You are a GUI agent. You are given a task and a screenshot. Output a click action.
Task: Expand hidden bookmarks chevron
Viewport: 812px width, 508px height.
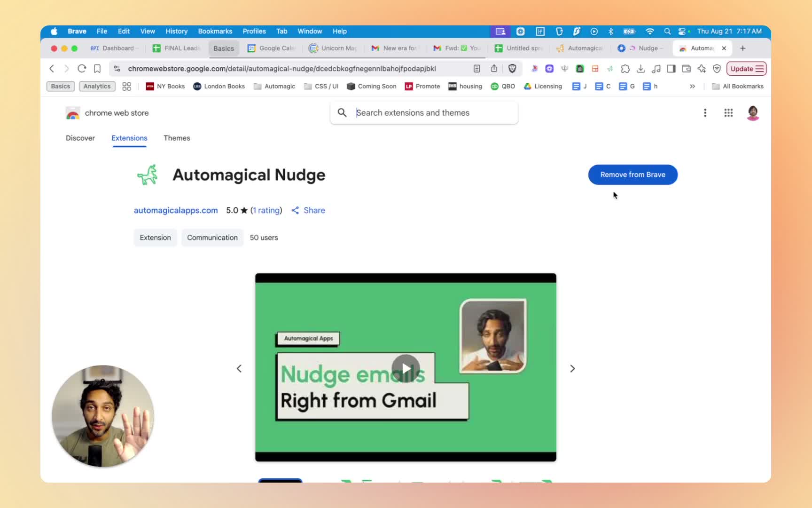point(692,87)
